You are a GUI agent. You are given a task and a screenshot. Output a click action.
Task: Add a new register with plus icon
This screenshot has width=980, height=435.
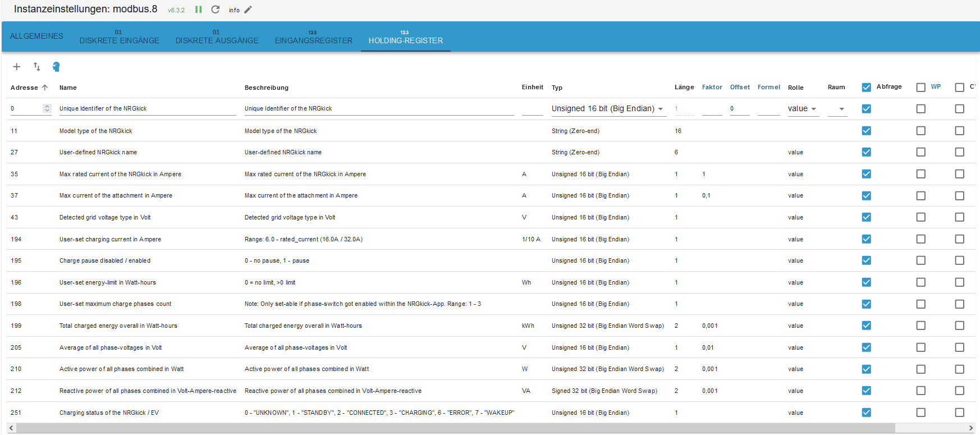click(17, 67)
